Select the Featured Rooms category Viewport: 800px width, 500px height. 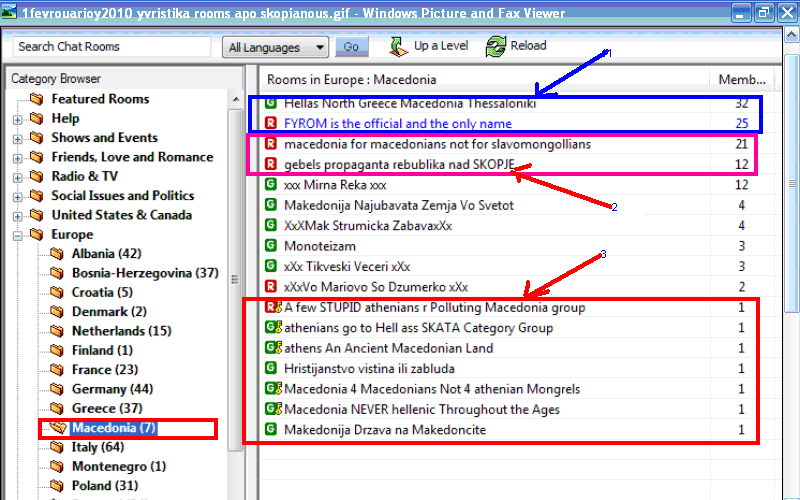pos(100,99)
